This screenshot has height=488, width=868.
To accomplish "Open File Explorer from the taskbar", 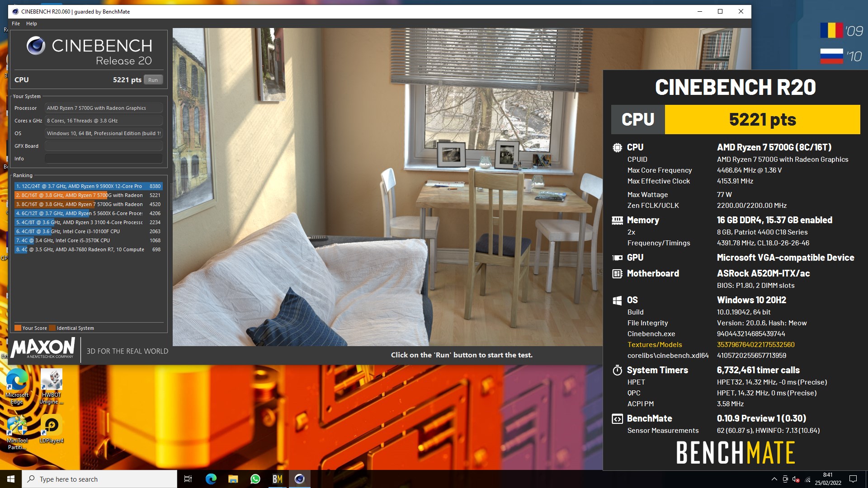I will tap(233, 479).
